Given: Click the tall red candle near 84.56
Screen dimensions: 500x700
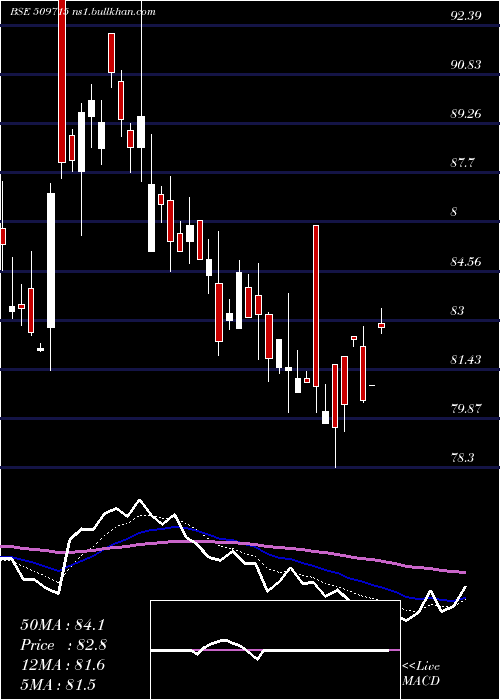Looking at the screenshot, I should click(316, 306).
